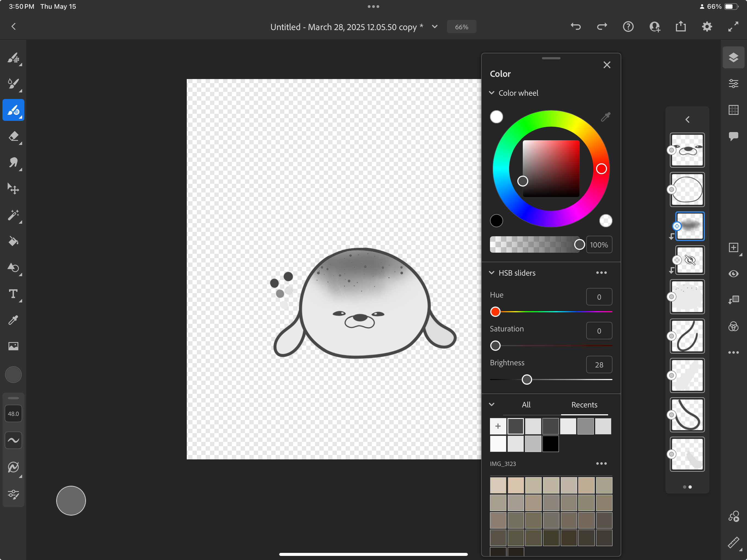
Task: Pick the black swatch in Recents
Action: [x=550, y=444]
